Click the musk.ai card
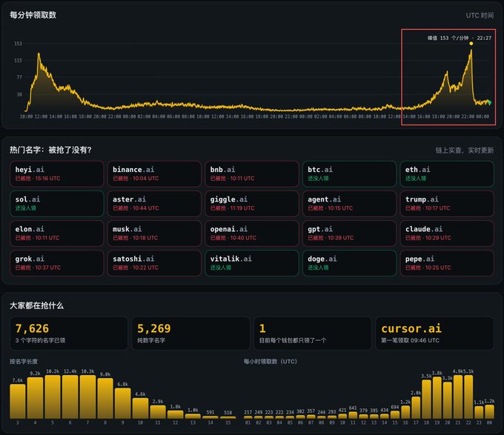 (x=154, y=233)
